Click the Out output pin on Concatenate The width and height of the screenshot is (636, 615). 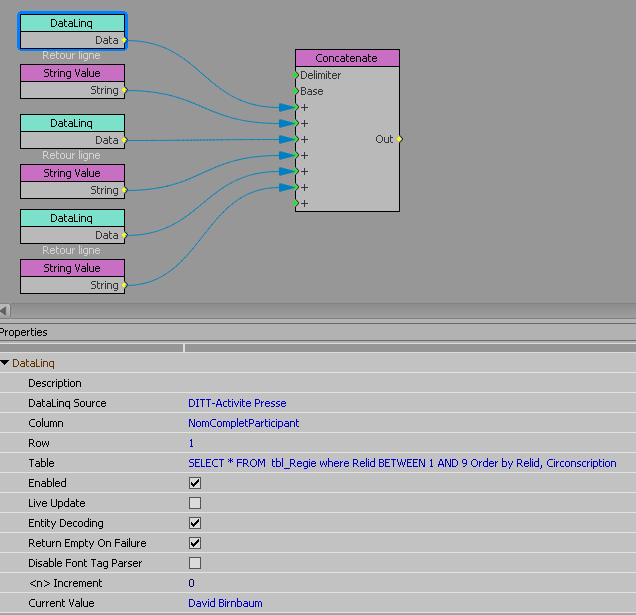point(400,139)
